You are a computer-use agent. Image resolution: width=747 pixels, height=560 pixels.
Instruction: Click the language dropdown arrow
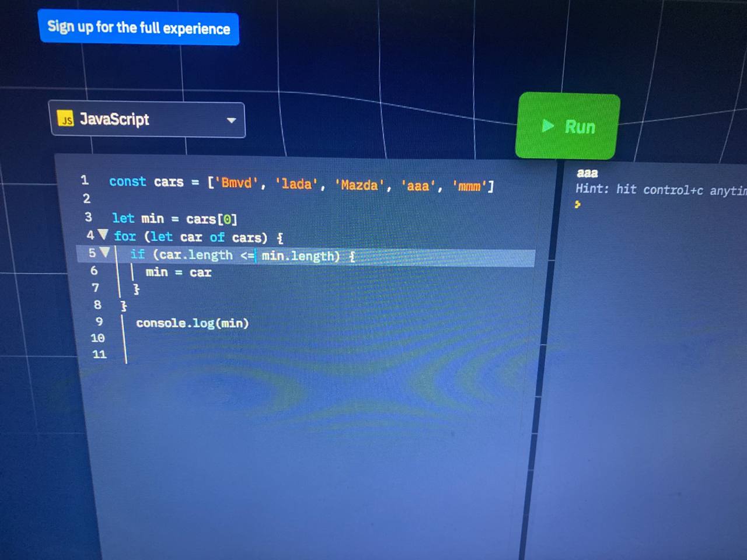click(231, 120)
